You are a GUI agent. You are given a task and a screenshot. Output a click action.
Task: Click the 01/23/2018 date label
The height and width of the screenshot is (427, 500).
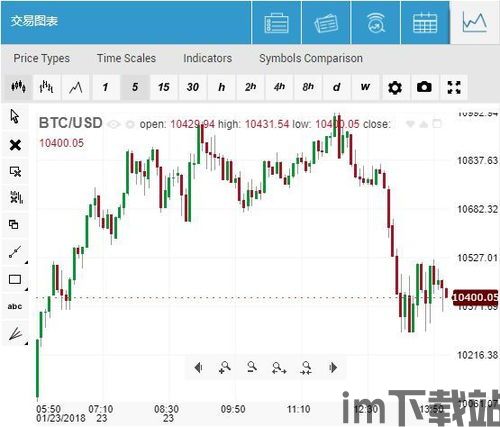coord(61,418)
